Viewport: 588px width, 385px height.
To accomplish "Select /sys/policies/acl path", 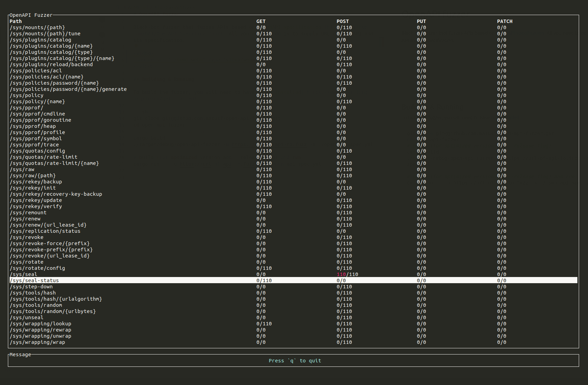I will [x=36, y=71].
